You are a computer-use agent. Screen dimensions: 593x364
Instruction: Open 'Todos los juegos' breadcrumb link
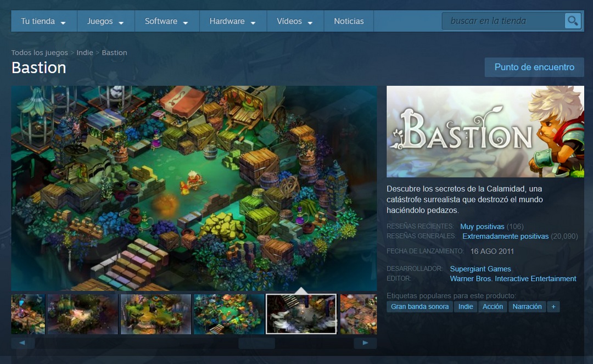tap(40, 53)
